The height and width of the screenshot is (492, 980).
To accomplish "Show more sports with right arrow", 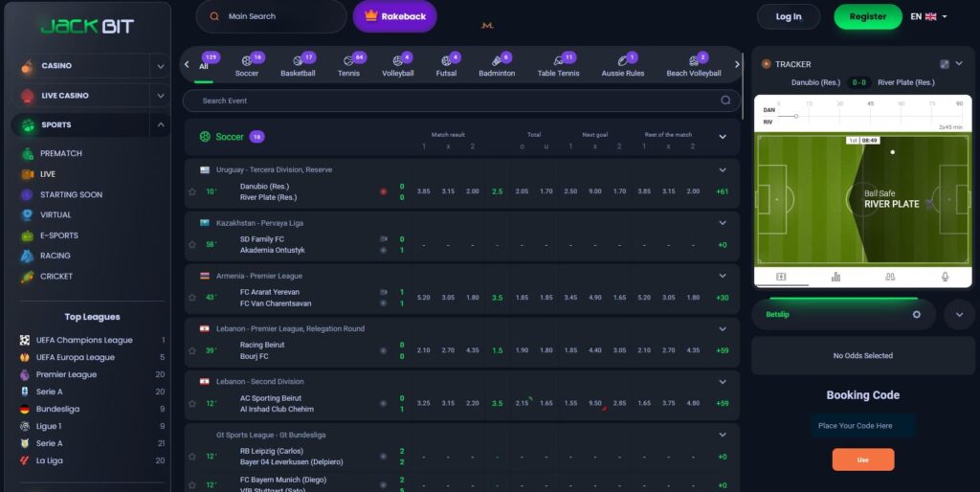I will tap(737, 64).
